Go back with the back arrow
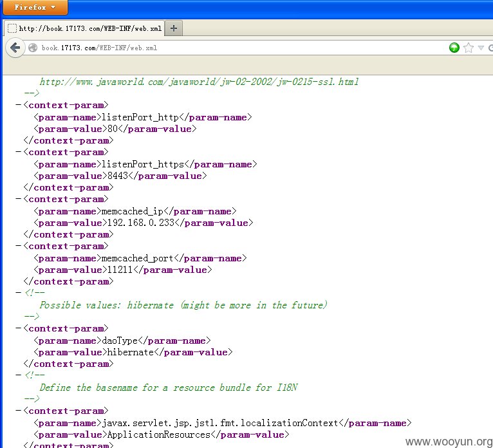This screenshot has width=493, height=448. tap(15, 48)
